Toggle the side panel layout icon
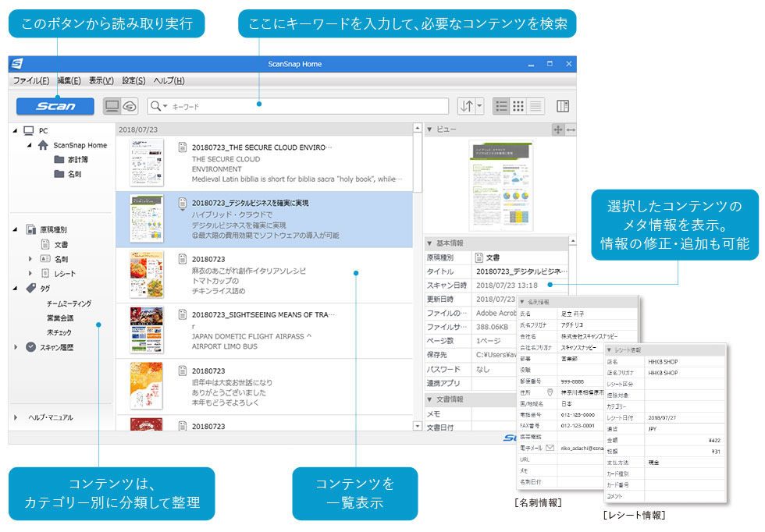 tap(563, 106)
